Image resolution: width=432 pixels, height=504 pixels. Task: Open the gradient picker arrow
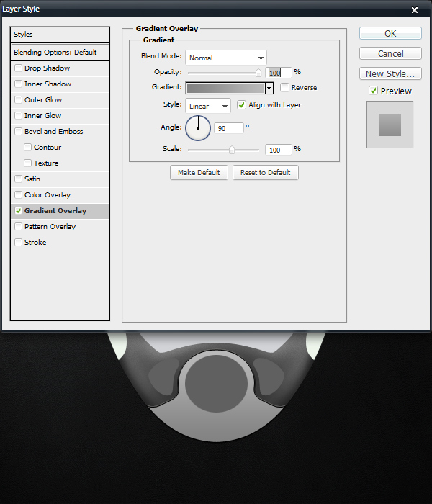click(269, 88)
